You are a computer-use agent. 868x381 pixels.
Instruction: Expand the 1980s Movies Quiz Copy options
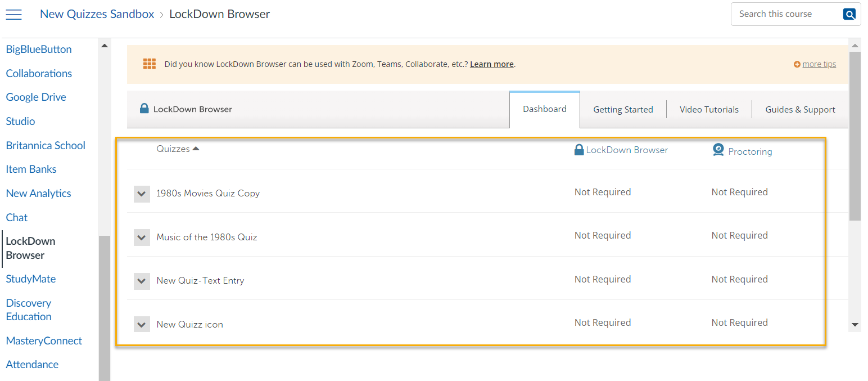click(142, 194)
